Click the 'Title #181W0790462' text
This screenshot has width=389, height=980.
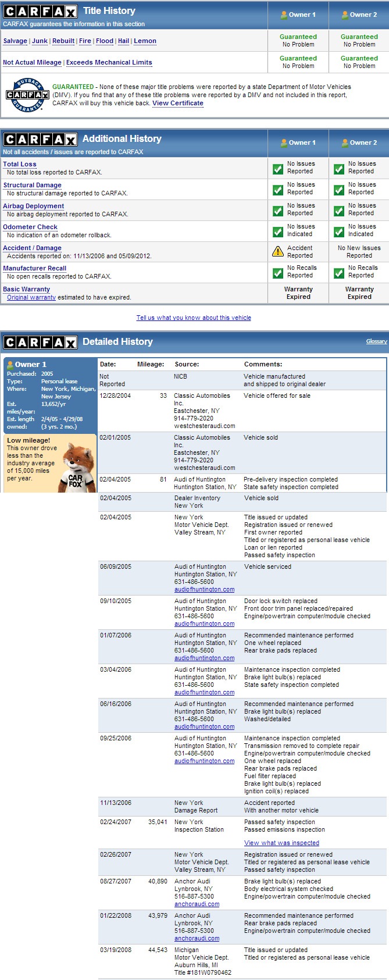(203, 973)
